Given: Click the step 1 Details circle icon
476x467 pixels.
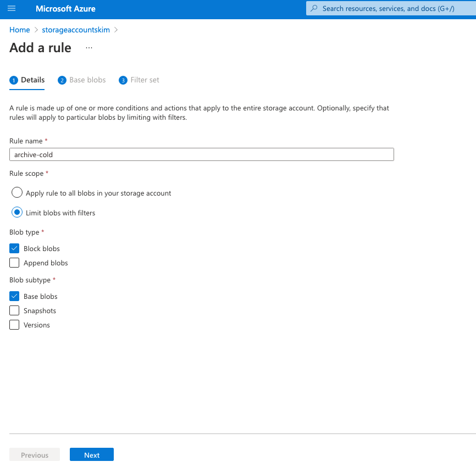Looking at the screenshot, I should (14, 80).
